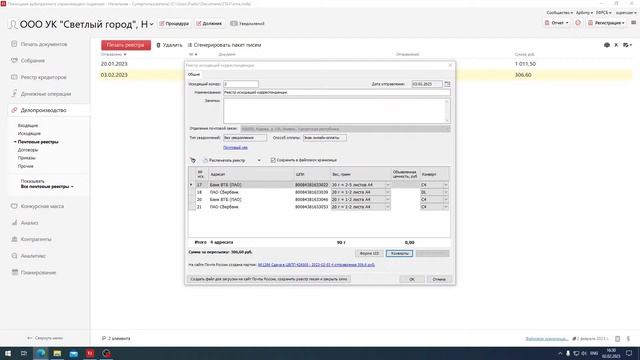Open the Печать документов sidebar section
This screenshot has width=640, height=360.
point(44,44)
